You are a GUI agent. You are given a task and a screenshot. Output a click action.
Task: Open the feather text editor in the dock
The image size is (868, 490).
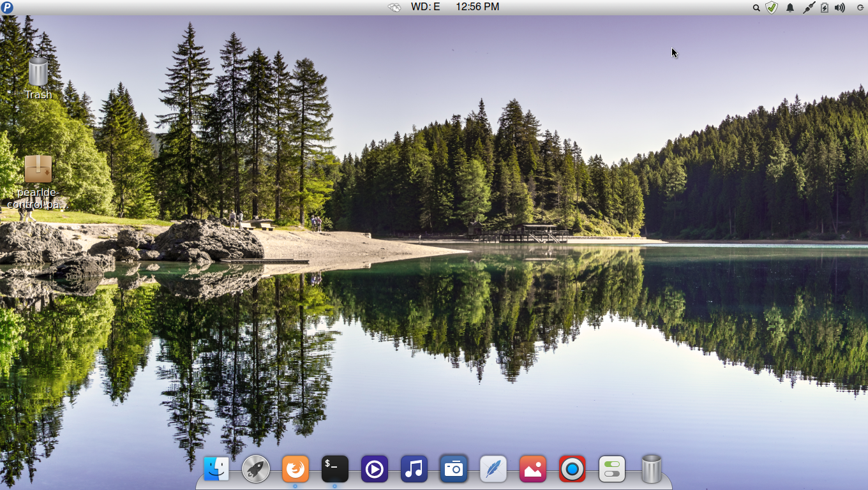[x=493, y=470]
